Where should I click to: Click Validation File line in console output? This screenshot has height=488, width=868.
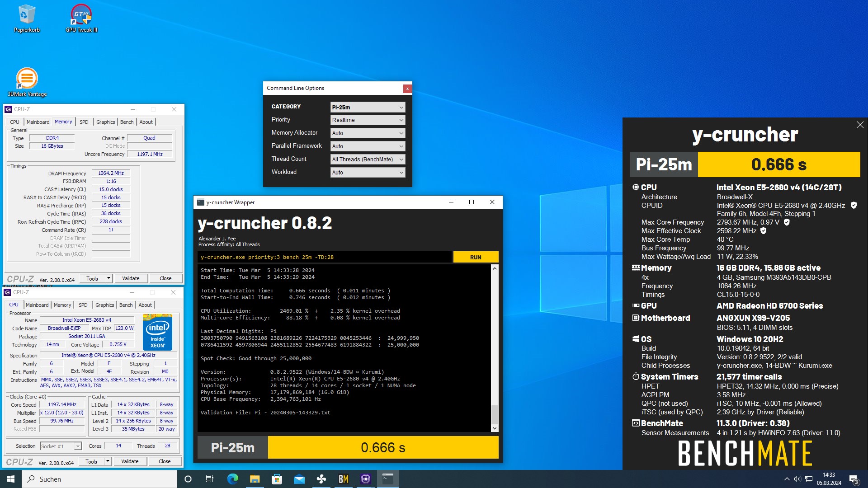[265, 413]
